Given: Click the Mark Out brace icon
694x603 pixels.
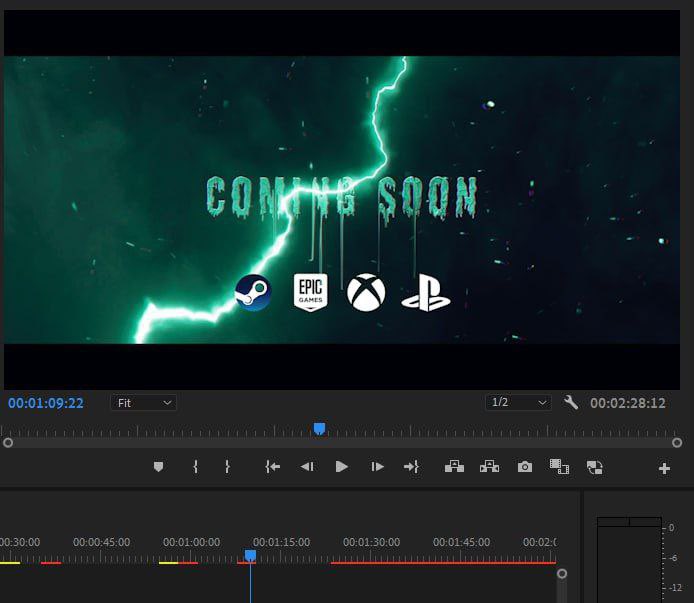Looking at the screenshot, I should point(227,467).
